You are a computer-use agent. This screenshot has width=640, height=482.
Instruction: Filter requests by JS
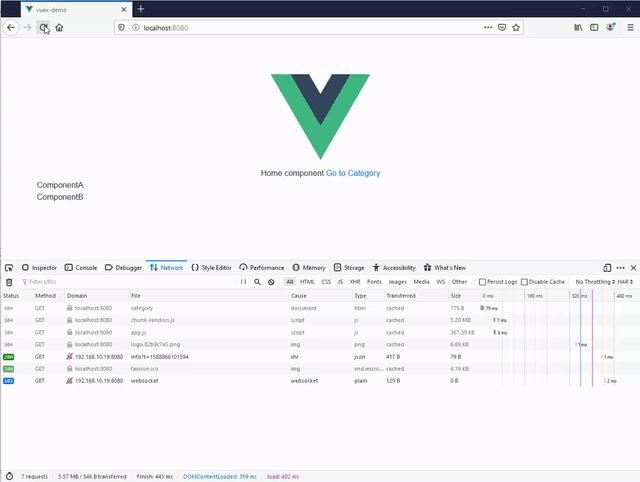(340, 282)
